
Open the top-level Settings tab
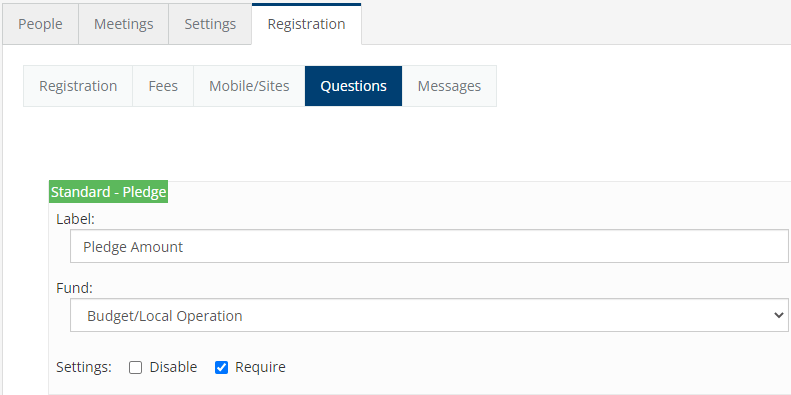(210, 24)
